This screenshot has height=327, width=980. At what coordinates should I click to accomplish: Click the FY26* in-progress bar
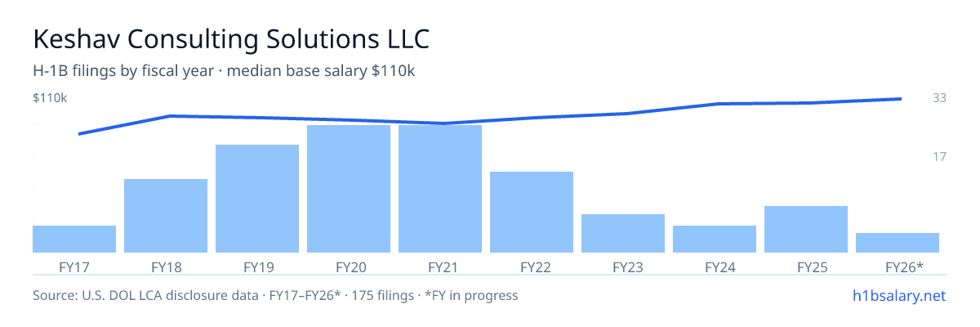point(898,243)
